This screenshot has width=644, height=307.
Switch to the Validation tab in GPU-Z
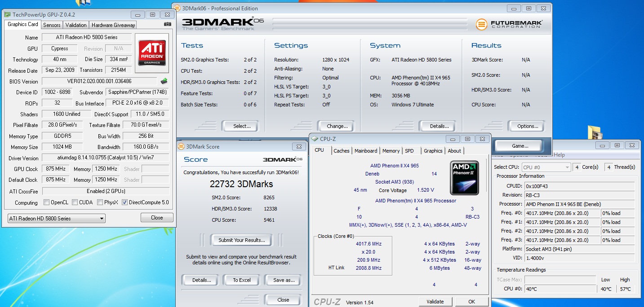coord(76,25)
